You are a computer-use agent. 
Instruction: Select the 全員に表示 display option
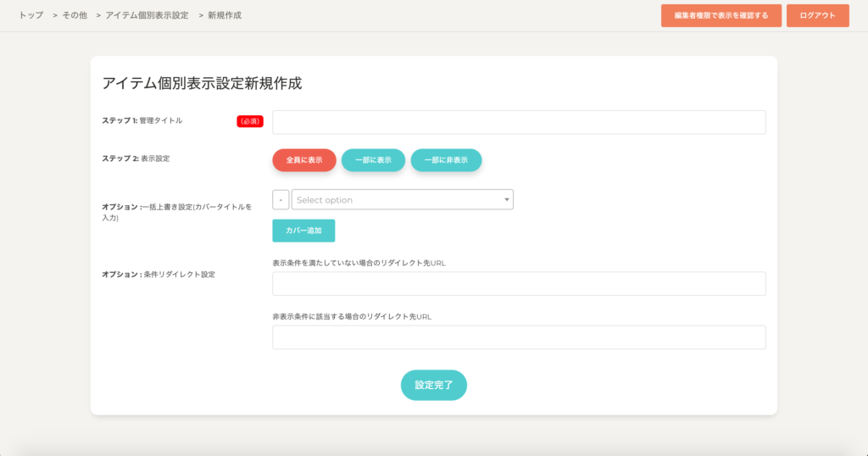click(304, 160)
